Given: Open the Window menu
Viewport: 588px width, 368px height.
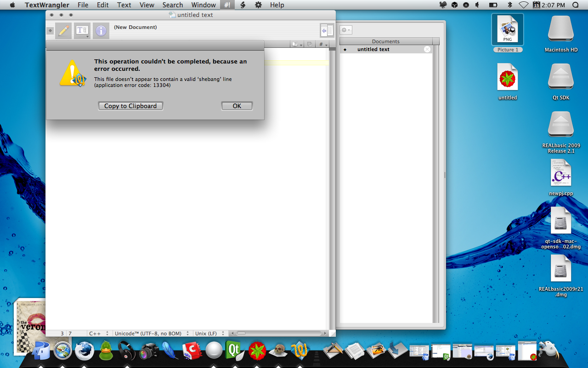Looking at the screenshot, I should pos(204,5).
